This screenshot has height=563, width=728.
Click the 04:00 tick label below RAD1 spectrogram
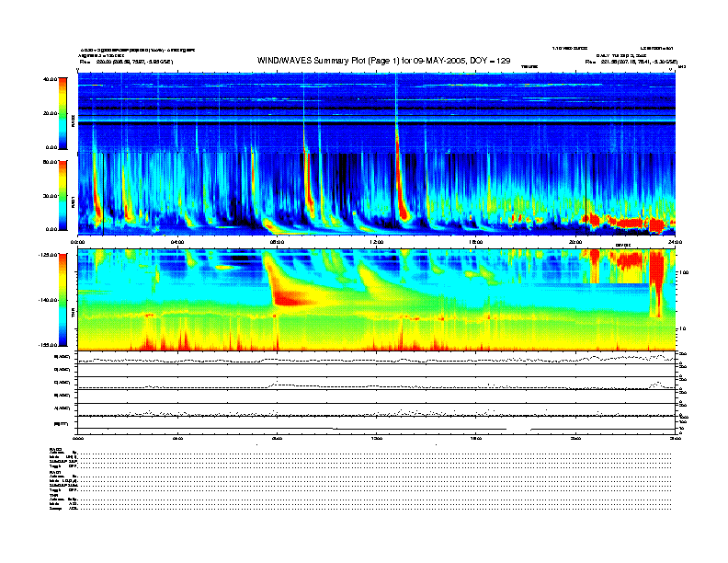177,242
